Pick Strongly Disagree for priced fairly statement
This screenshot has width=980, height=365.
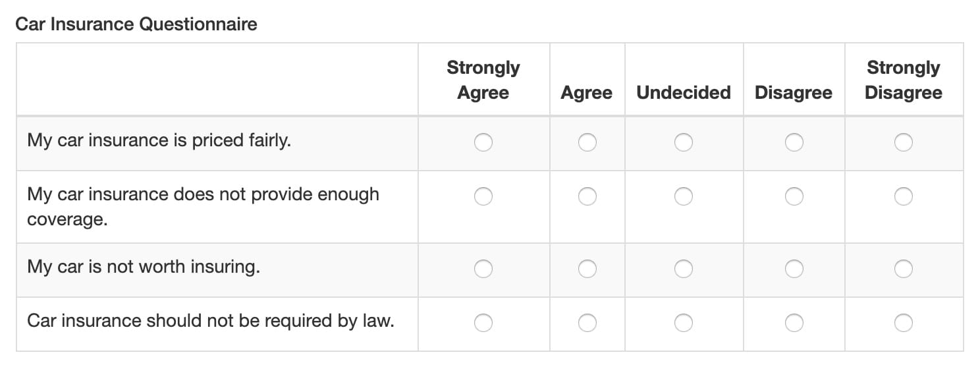click(x=904, y=142)
